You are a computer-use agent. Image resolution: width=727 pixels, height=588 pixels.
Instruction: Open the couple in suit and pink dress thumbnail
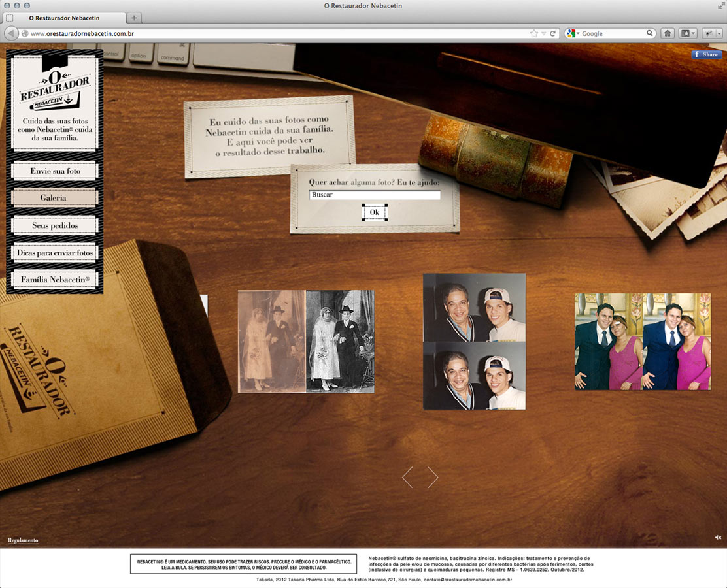(x=643, y=342)
